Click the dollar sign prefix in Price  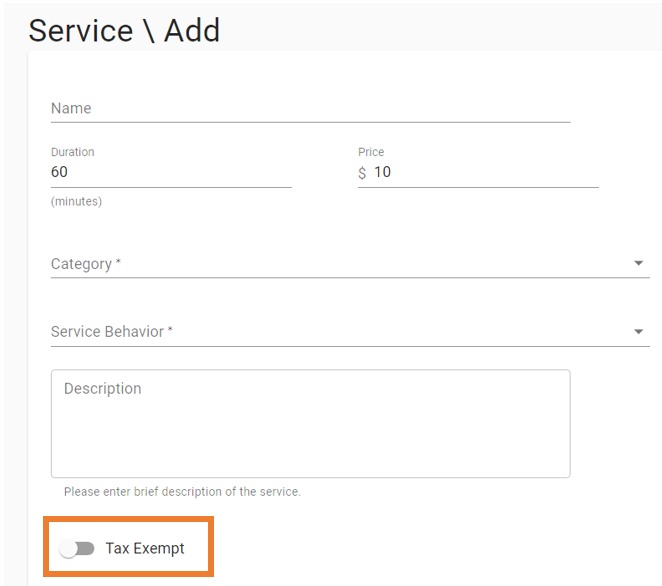(x=362, y=173)
